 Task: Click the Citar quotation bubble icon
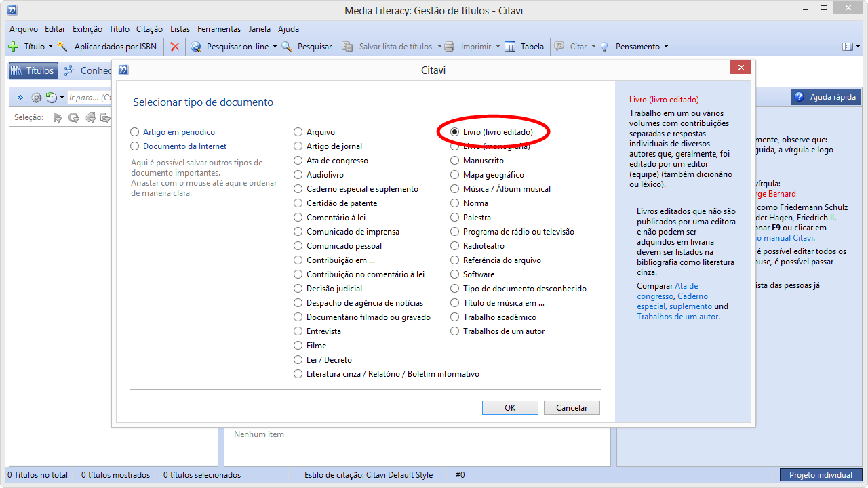tap(559, 47)
